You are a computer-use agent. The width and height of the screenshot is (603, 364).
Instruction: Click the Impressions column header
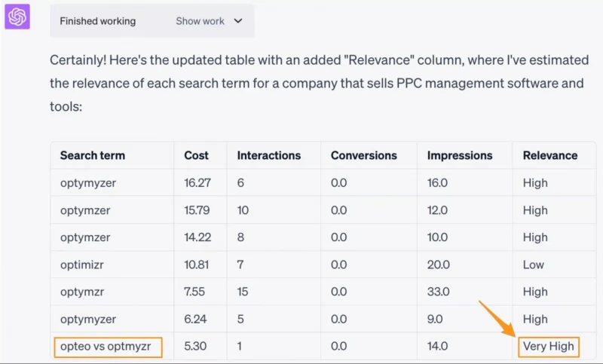coord(460,155)
